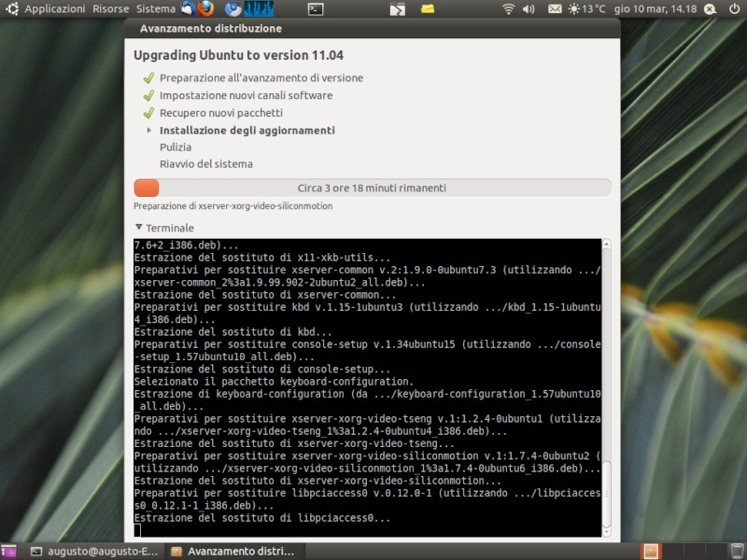
Task: Switch to the augusto@augusto terminal window in taskbar
Action: tap(94, 552)
